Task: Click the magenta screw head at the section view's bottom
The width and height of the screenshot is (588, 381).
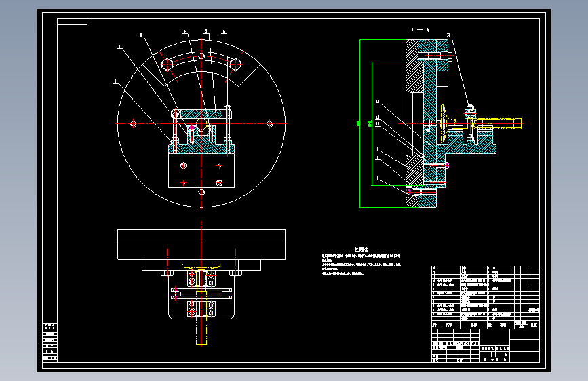Action: click(409, 192)
